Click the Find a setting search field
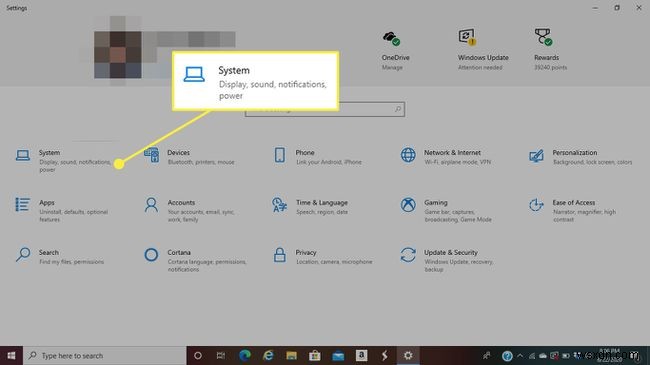This screenshot has height=365, width=650. click(325, 109)
